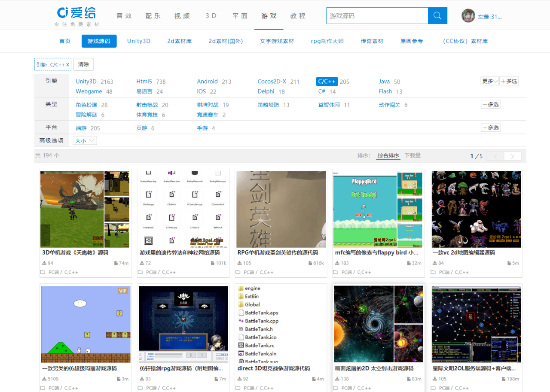Filter type by 益智休闲
550x392 pixels.
(329, 105)
